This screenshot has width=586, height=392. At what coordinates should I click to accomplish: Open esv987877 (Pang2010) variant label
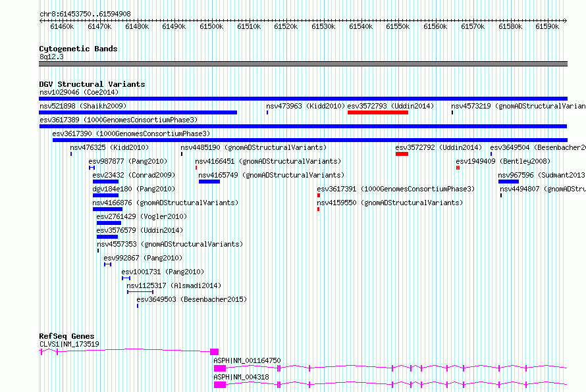click(x=128, y=161)
